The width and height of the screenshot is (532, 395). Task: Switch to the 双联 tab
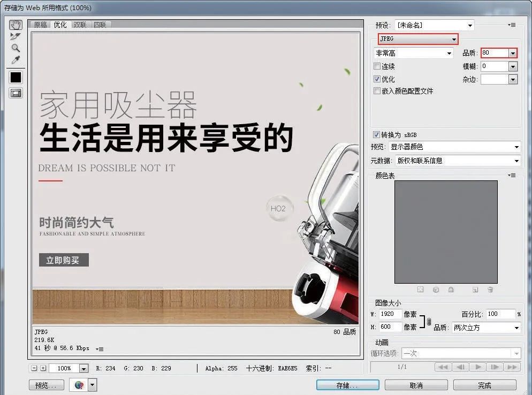pyautogui.click(x=80, y=25)
